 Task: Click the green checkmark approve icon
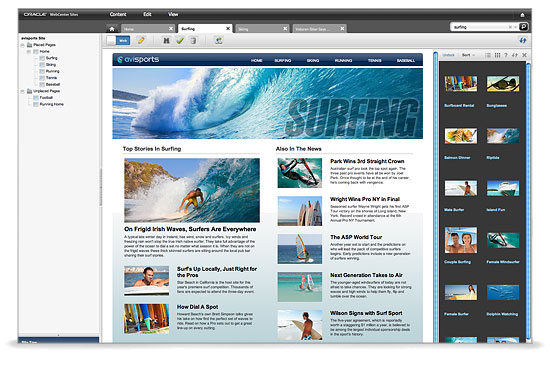[180, 41]
